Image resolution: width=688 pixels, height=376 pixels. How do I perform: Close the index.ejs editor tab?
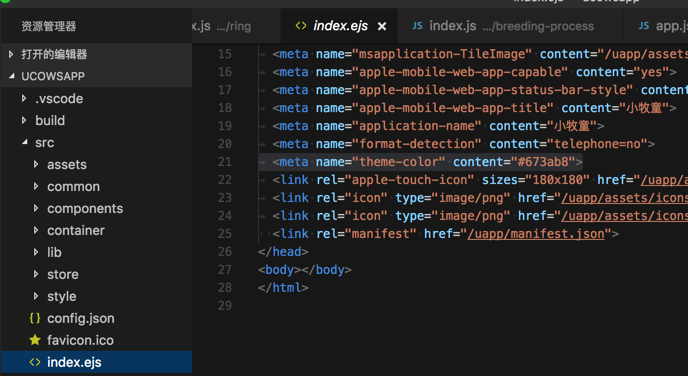pyautogui.click(x=382, y=27)
